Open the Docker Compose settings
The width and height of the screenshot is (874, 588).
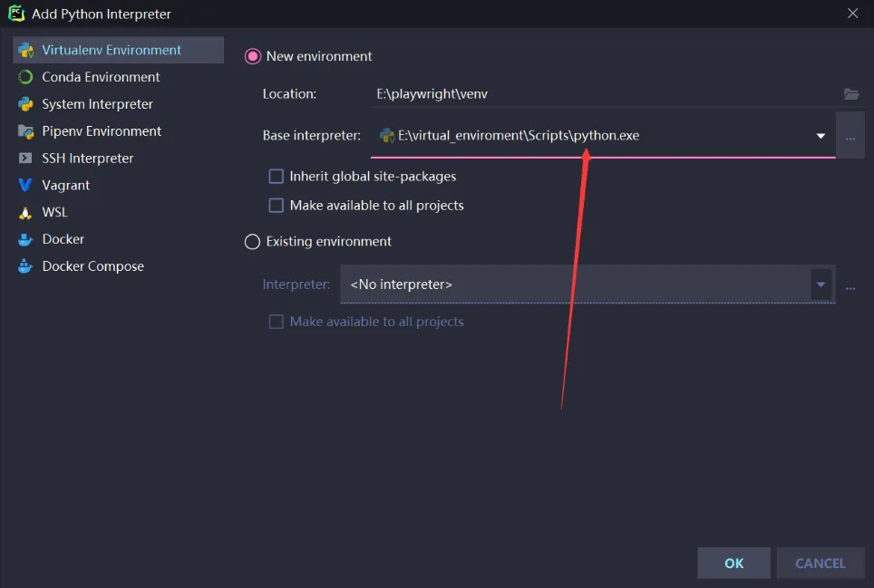(x=92, y=266)
